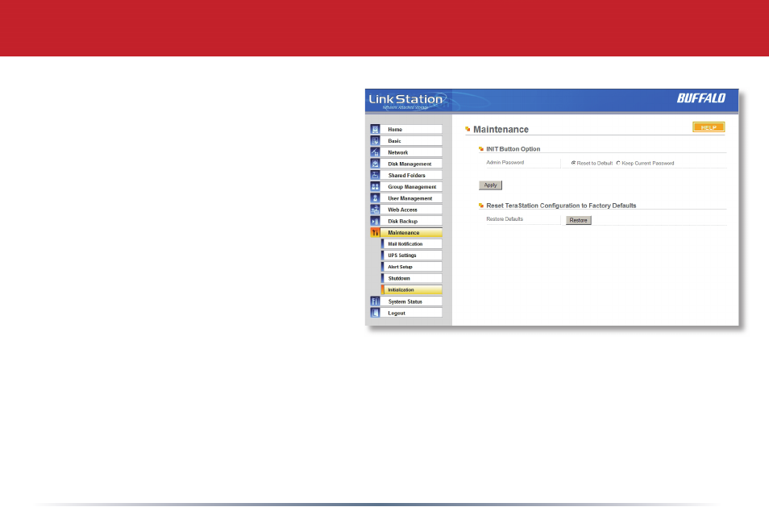Click the Maintenance wrench icon
Screen dimensions: 769x532
tap(375, 232)
